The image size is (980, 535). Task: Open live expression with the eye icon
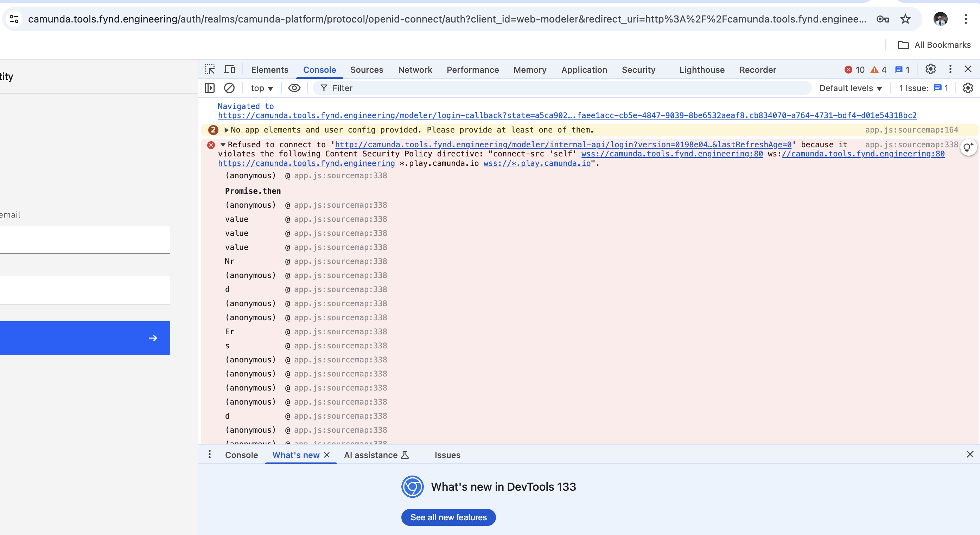(294, 88)
